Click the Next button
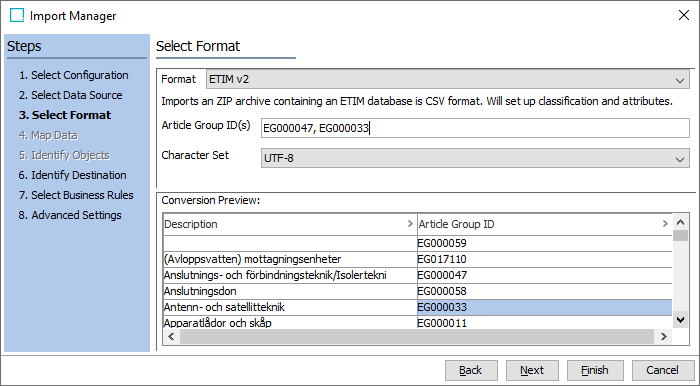The image size is (700, 386). 532,370
